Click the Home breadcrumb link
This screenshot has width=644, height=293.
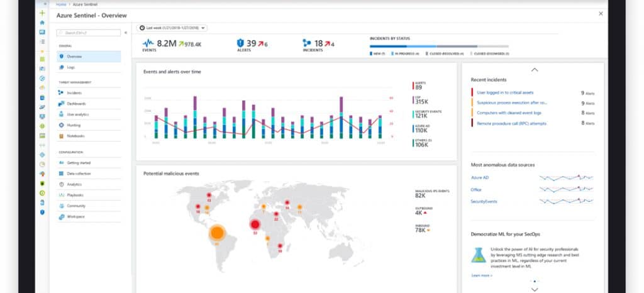[61, 4]
